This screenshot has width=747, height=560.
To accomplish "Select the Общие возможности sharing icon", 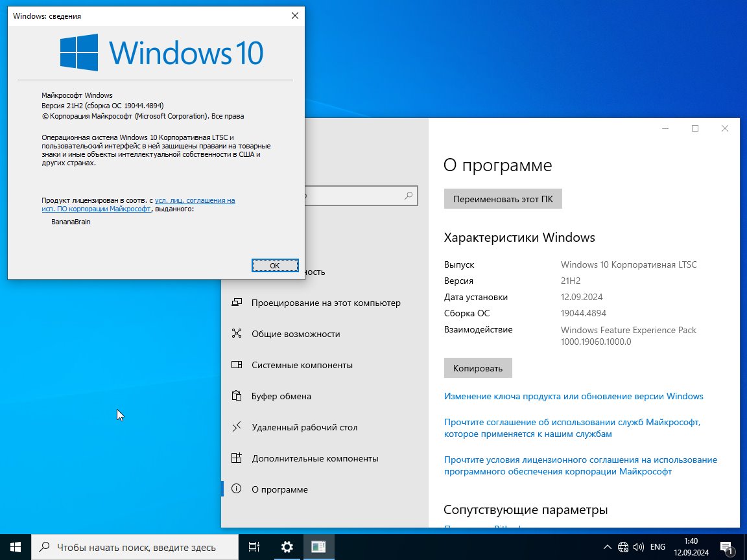I will pos(236,333).
